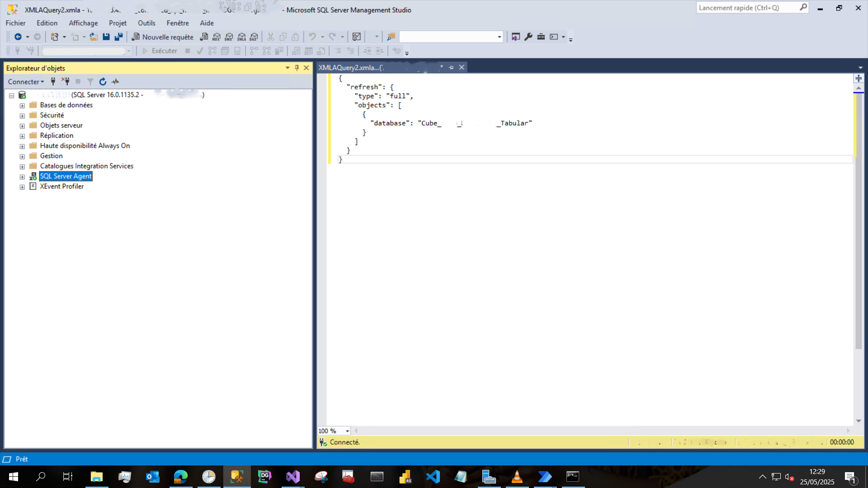Open the Outils menu
The width and height of the screenshot is (868, 488).
coord(146,23)
